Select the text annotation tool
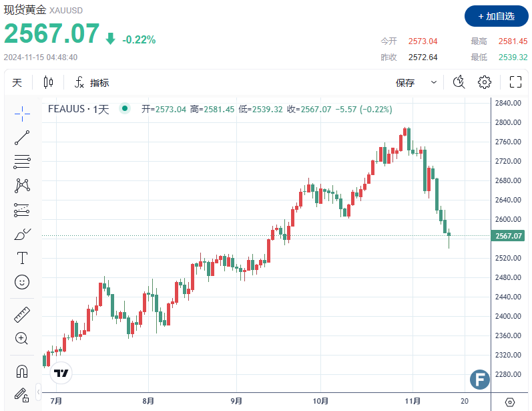Viewport: 532px width, 411px height. (22, 258)
